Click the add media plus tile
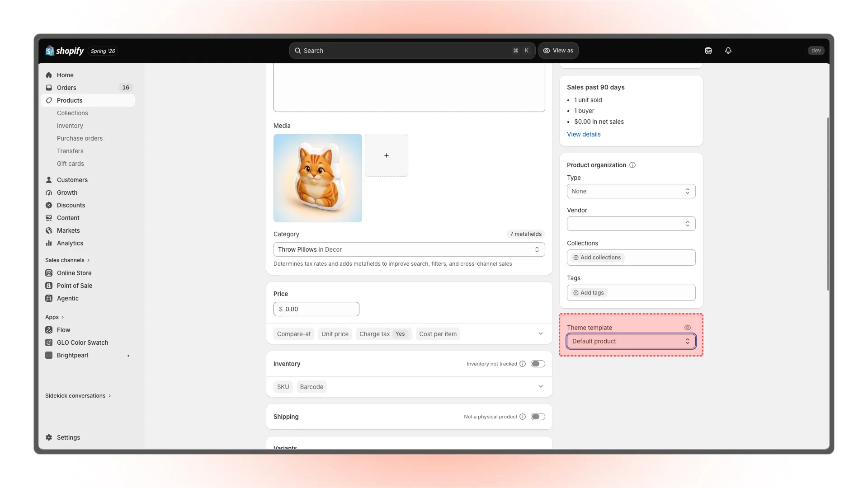This screenshot has width=868, height=488. coord(387,155)
